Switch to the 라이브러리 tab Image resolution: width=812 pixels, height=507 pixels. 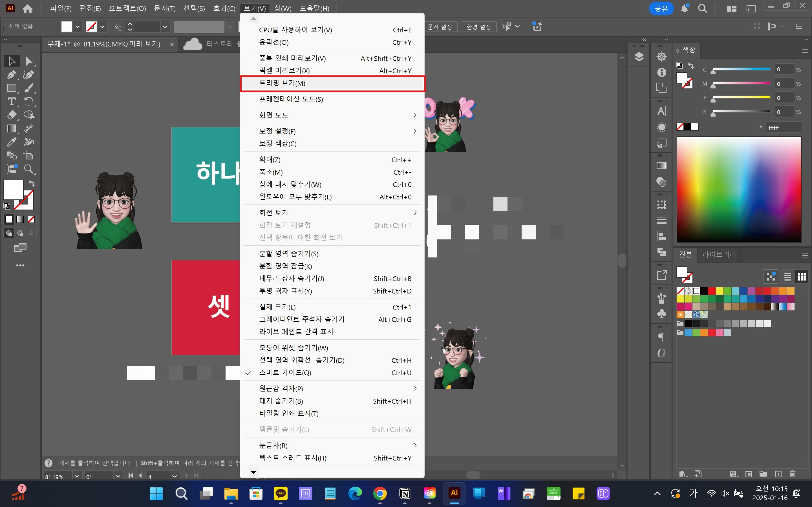click(719, 255)
